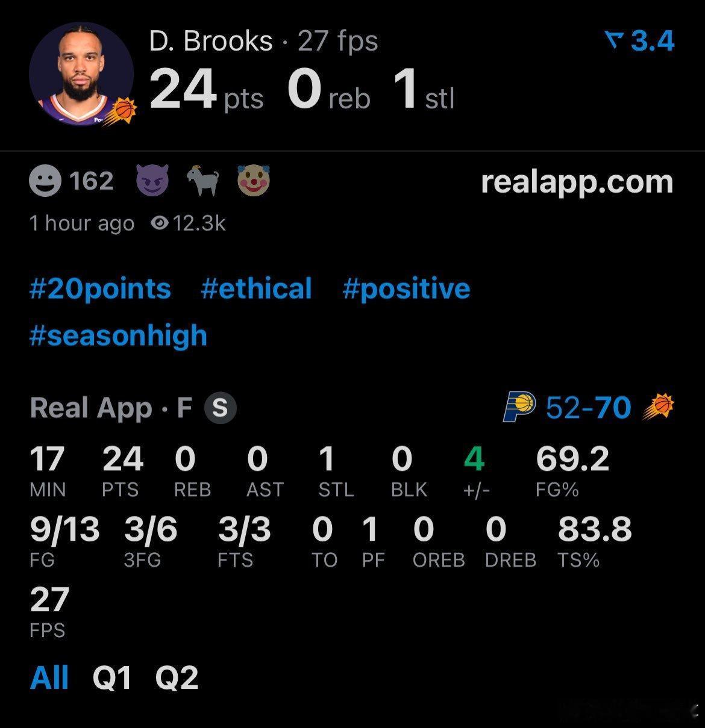Viewport: 705px width, 728px height.
Task: Tap the clown emoji reaction
Action: pos(253,181)
